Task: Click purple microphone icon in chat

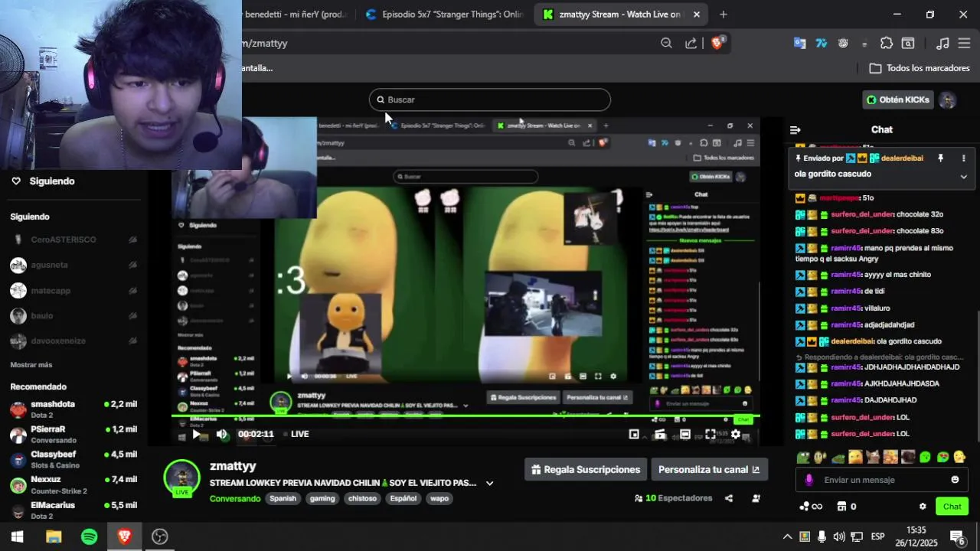Action: [809, 480]
